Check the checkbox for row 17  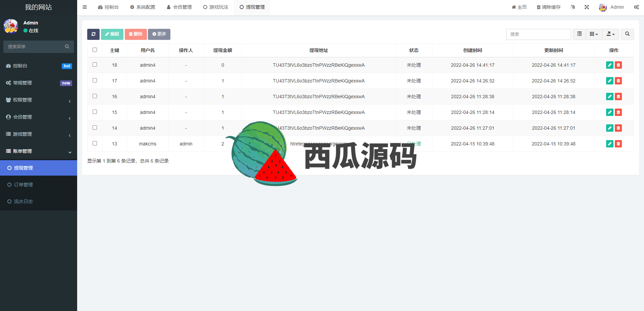(95, 80)
